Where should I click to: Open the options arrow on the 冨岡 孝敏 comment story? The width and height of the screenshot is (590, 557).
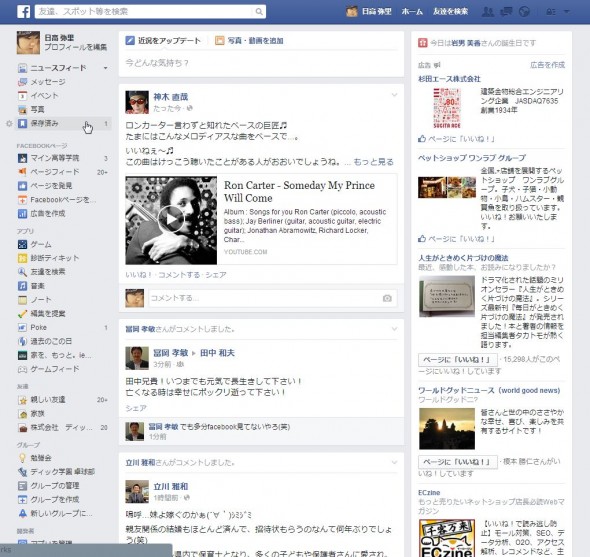click(394, 329)
